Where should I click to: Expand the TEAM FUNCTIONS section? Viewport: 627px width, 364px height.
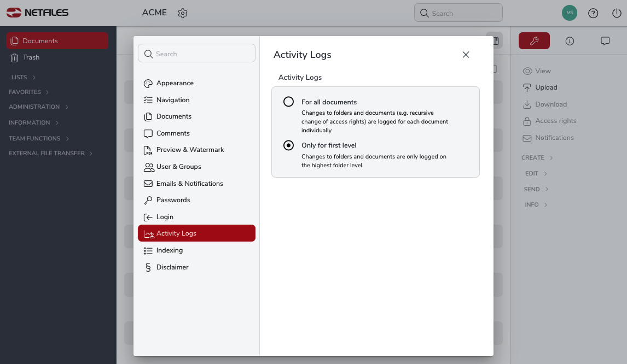click(39, 138)
